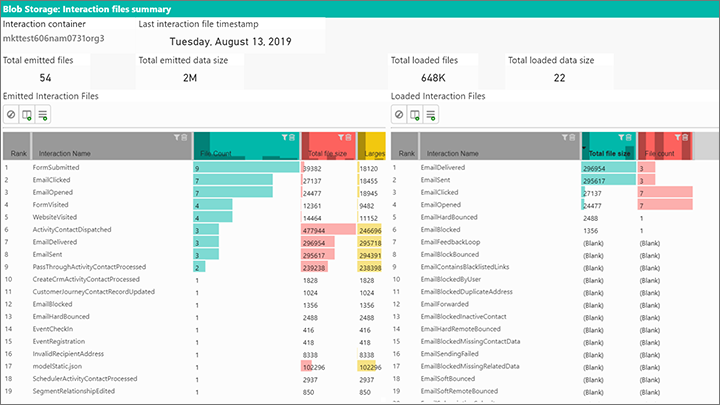Click the loaded Rank column header
Viewport: 720px width, 405px height.
[405, 146]
